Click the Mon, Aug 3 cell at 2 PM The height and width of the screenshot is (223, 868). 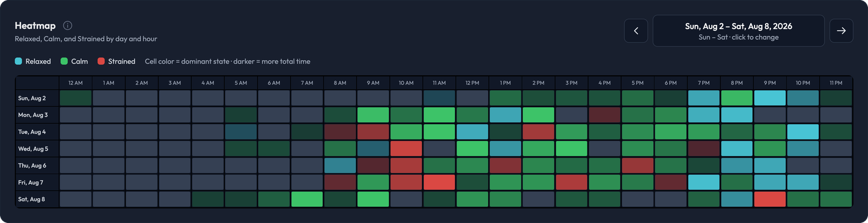(x=539, y=115)
